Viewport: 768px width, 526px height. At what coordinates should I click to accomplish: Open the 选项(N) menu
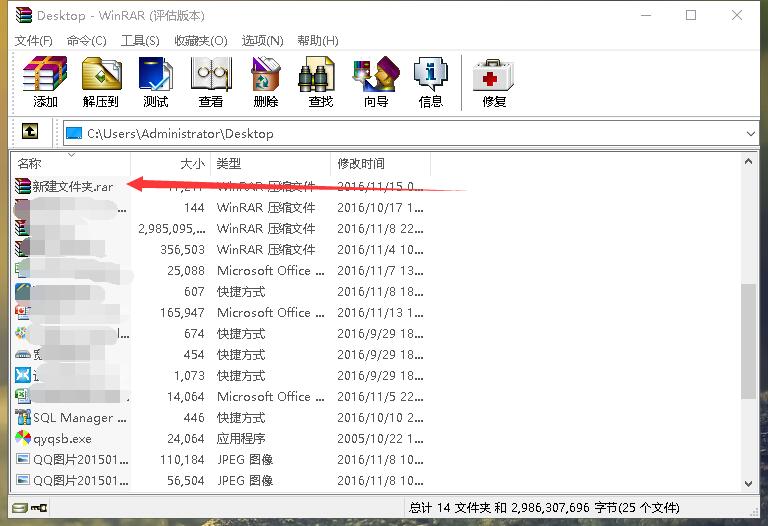point(263,41)
